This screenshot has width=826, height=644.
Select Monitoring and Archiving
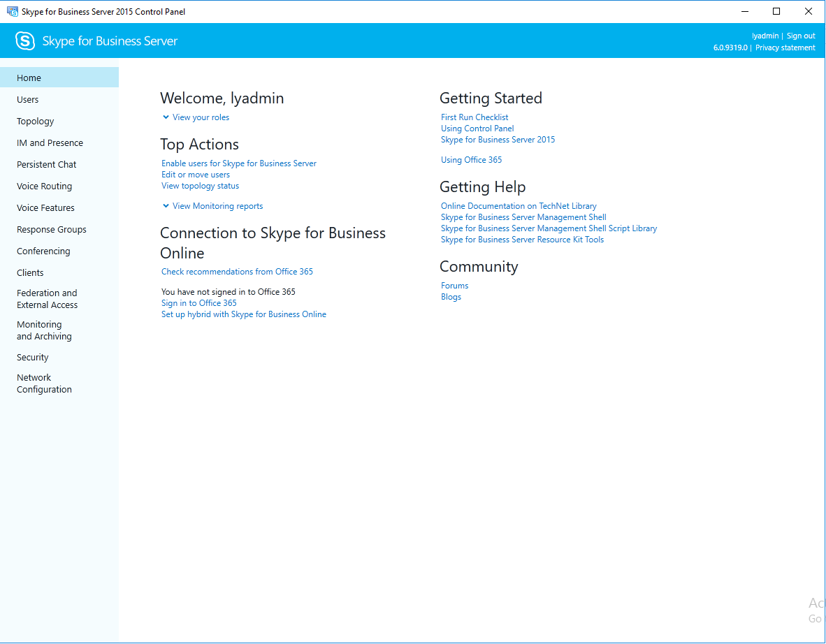click(x=59, y=330)
